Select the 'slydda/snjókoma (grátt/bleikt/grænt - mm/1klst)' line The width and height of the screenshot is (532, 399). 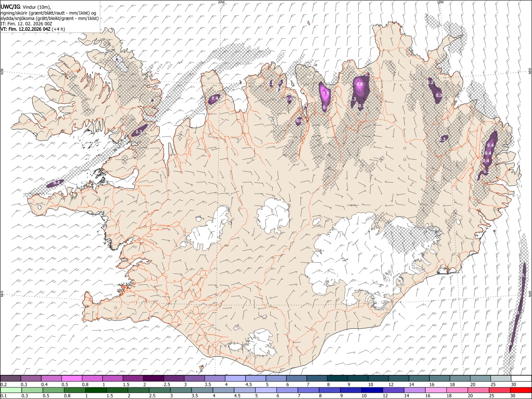(x=49, y=18)
